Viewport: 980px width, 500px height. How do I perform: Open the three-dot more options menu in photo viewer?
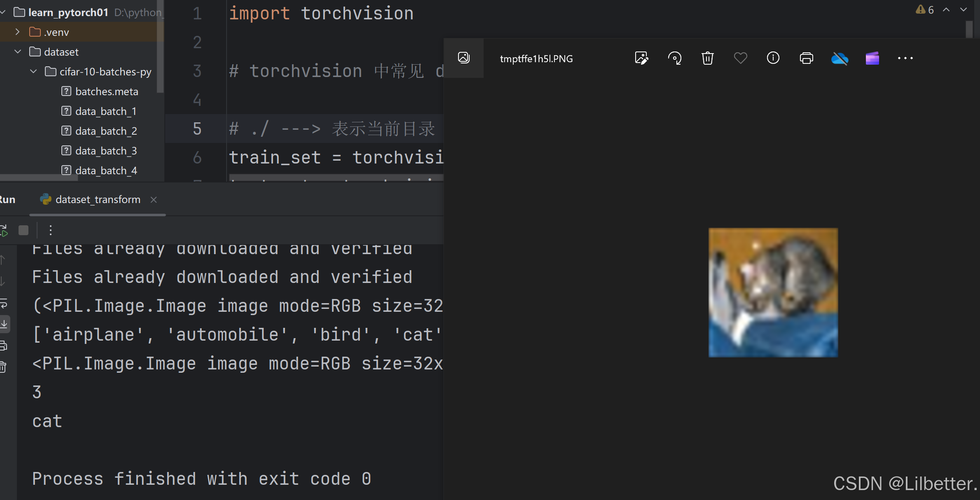905,58
